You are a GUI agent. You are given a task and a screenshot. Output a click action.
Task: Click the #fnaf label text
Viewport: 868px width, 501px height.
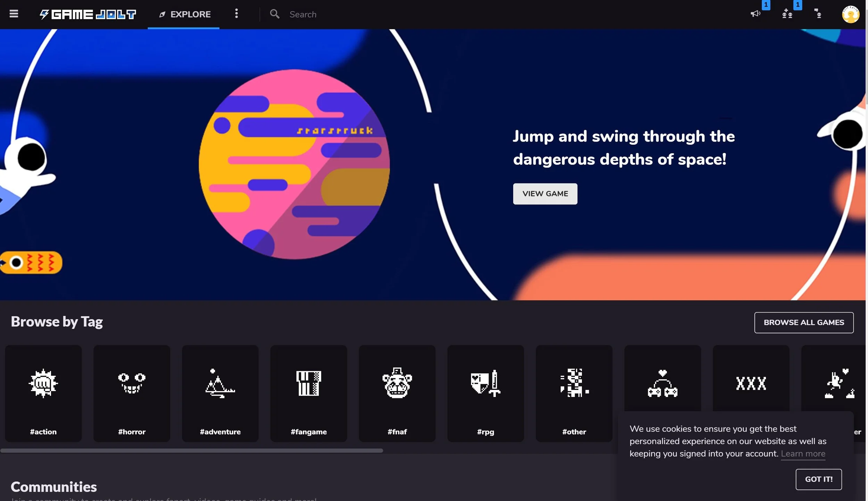(397, 432)
